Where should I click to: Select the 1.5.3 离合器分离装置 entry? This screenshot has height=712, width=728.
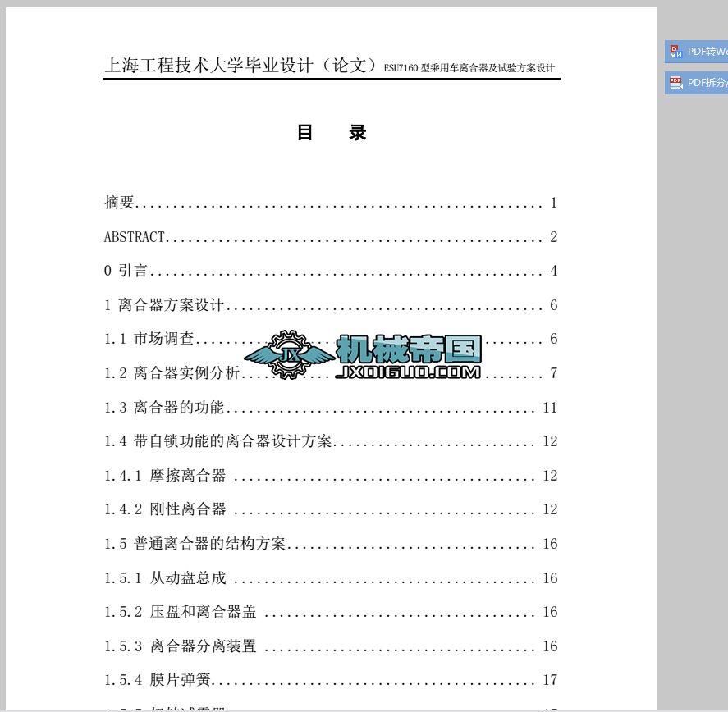[331, 646]
